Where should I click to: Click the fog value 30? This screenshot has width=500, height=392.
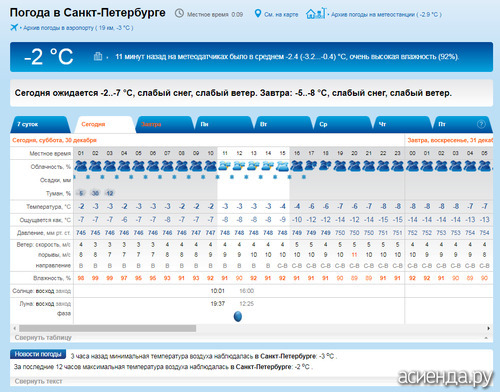[x=95, y=193]
